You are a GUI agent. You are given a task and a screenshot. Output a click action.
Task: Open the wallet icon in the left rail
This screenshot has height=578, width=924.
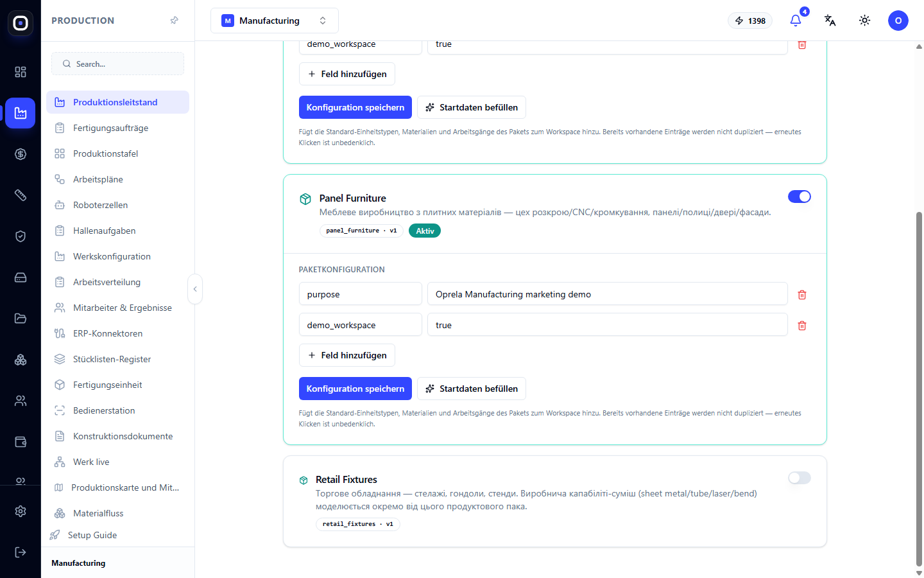pos(21,442)
